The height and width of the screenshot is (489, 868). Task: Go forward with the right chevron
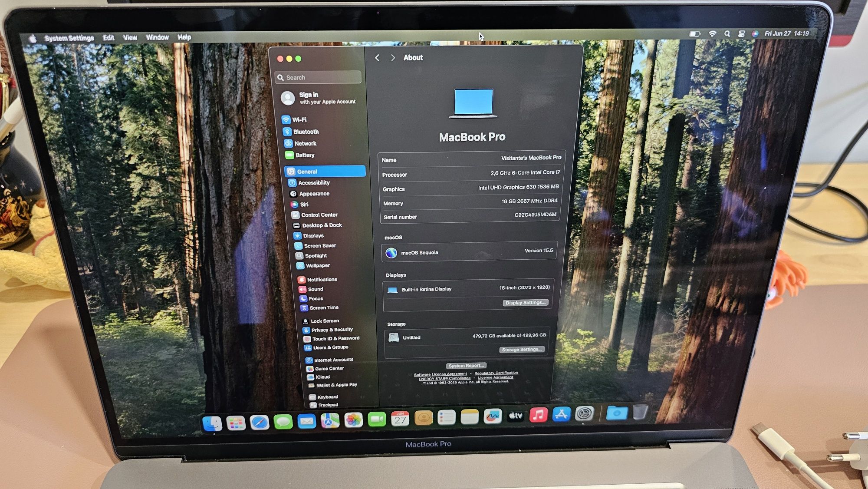(x=393, y=58)
